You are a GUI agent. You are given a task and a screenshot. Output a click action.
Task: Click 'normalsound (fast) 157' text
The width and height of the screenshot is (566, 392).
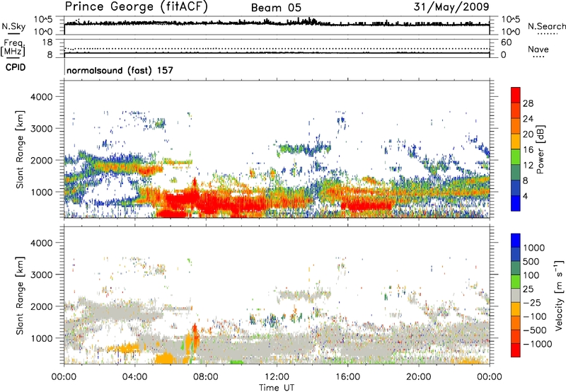coord(120,70)
